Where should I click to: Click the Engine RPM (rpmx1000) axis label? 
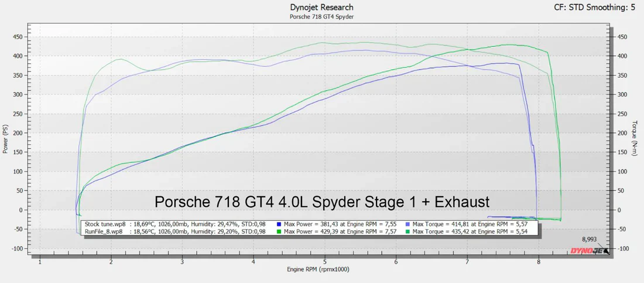pyautogui.click(x=318, y=270)
